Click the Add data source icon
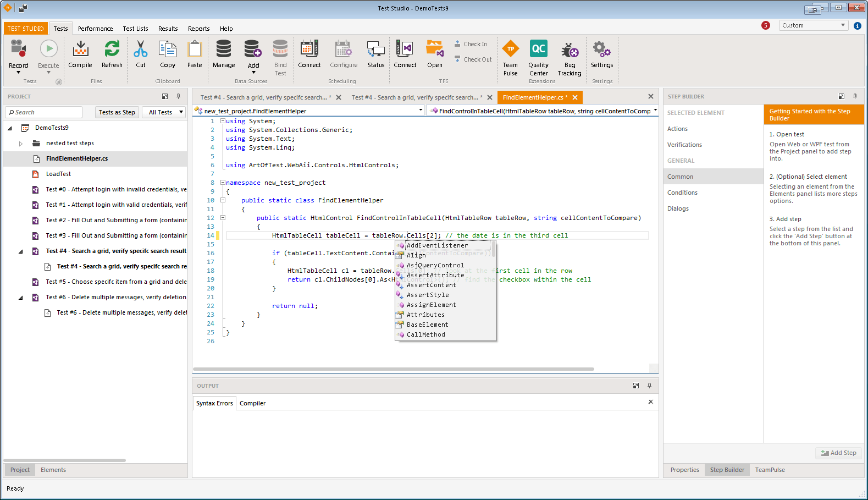 point(253,49)
